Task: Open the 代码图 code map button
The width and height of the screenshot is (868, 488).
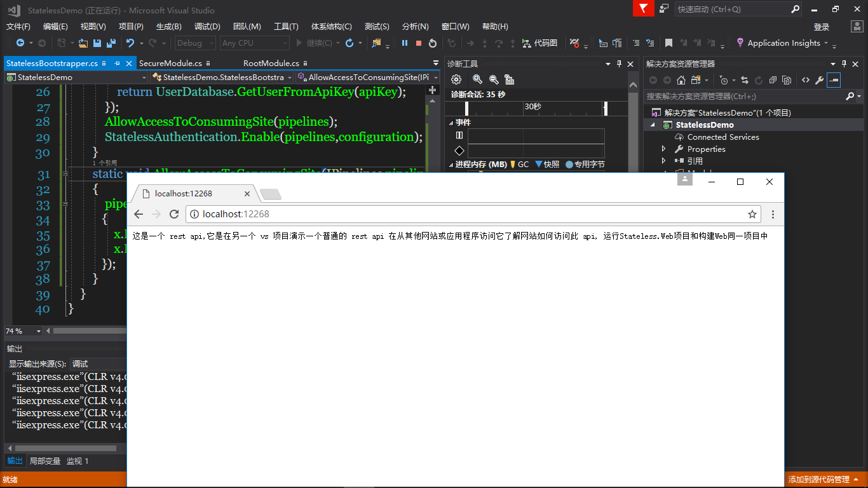Action: pyautogui.click(x=539, y=43)
